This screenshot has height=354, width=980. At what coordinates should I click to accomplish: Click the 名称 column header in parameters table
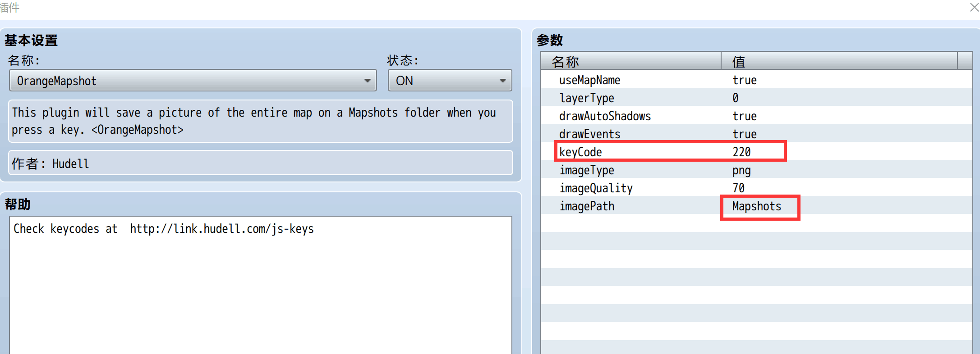click(x=631, y=61)
